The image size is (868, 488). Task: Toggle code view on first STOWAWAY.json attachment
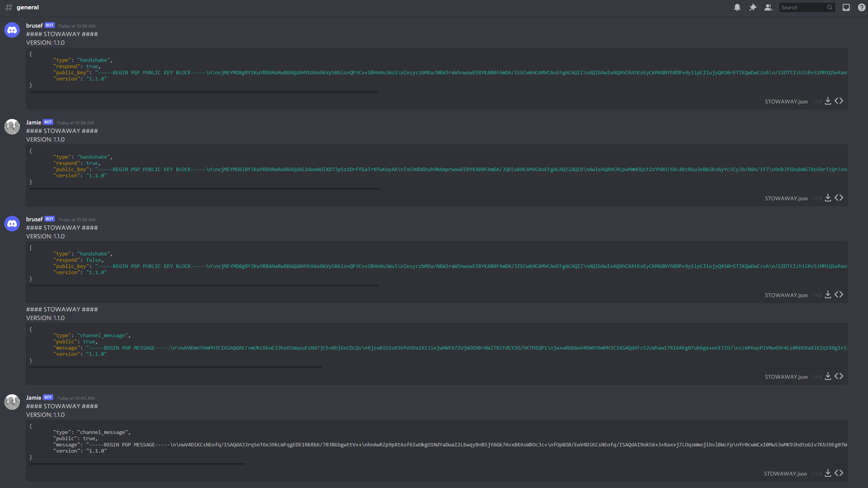pyautogui.click(x=839, y=101)
